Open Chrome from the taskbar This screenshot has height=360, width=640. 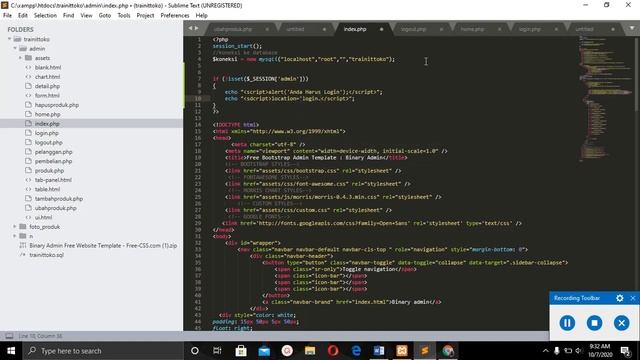[x=448, y=351]
